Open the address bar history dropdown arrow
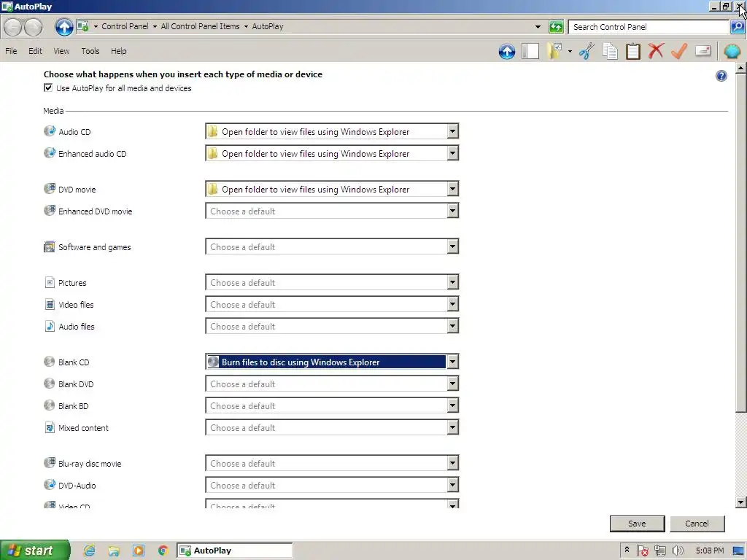The image size is (747, 560). 538,27
